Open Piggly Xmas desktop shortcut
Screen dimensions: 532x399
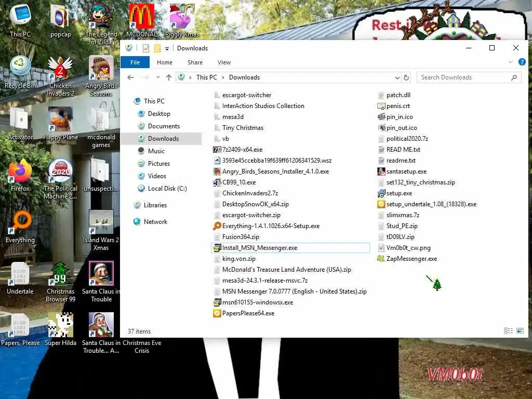182,20
